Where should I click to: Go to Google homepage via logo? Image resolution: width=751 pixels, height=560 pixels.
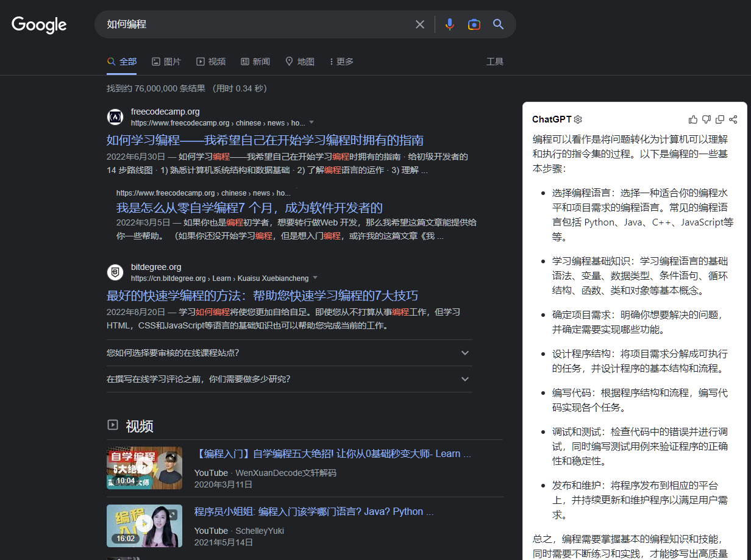tap(39, 25)
